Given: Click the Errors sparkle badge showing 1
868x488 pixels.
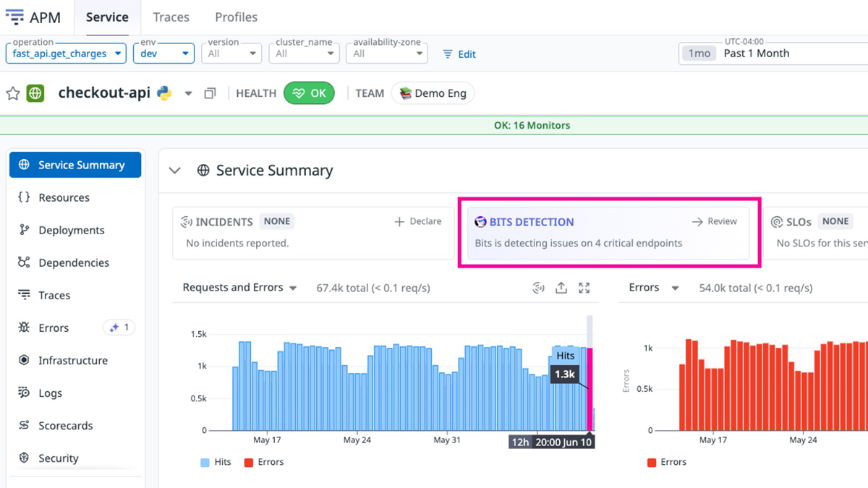Looking at the screenshot, I should coord(119,328).
